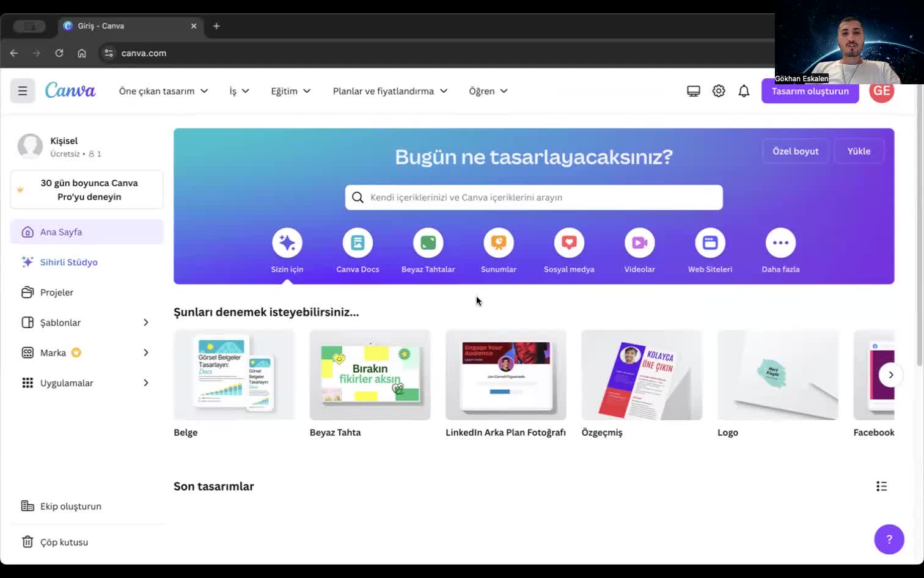Open the Daha fazla three-dots icon
This screenshot has width=924, height=578.
tap(780, 243)
